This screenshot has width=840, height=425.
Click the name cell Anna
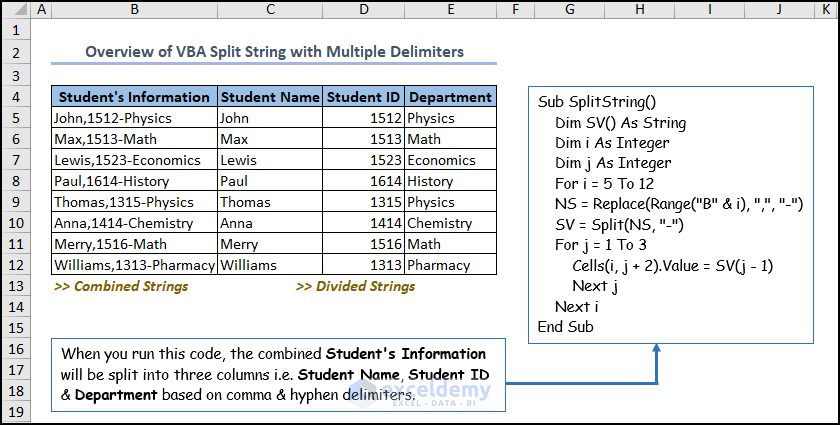[x=270, y=223]
